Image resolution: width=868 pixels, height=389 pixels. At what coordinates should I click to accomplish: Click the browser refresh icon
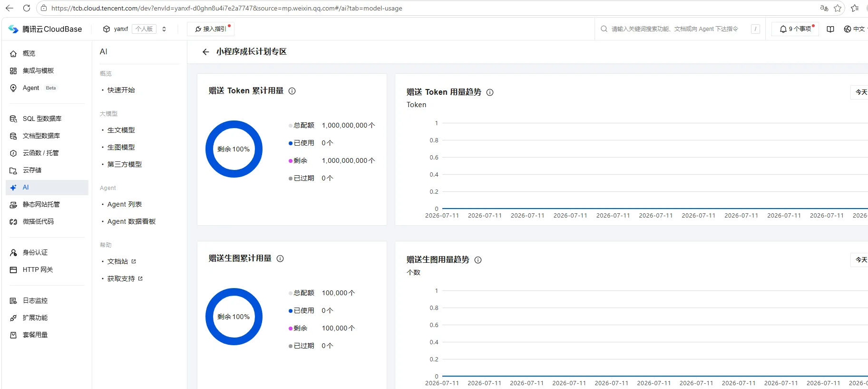(x=27, y=8)
